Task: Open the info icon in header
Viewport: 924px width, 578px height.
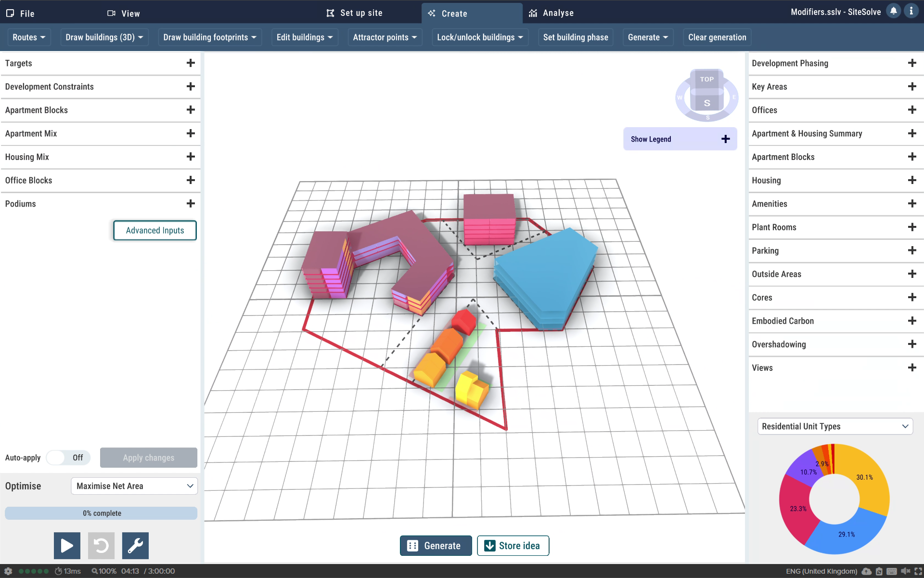Action: coord(911,11)
